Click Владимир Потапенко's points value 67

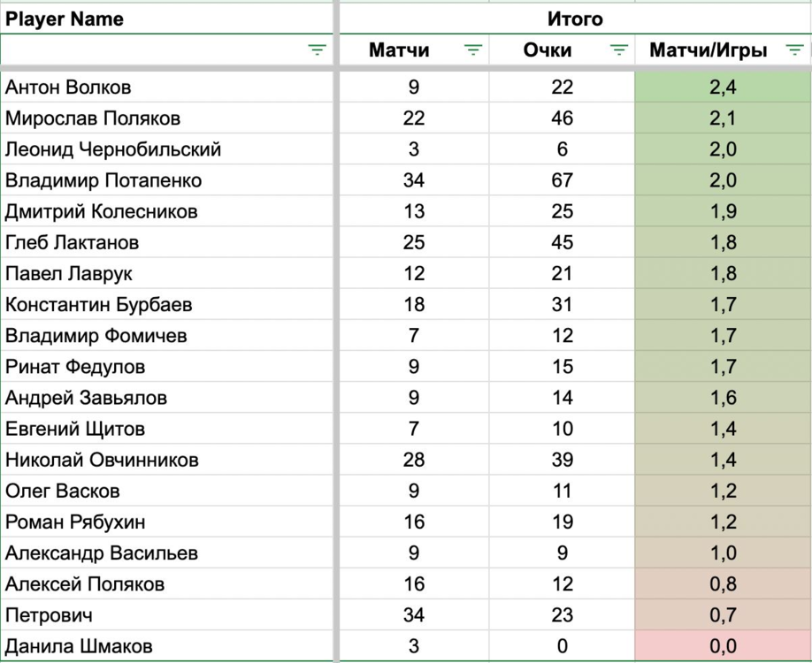[562, 180]
